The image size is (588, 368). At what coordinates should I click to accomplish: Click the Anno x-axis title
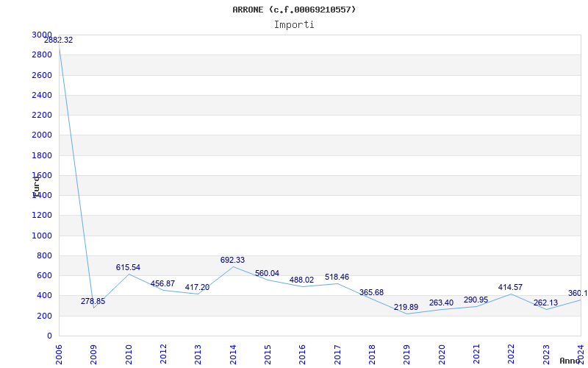(571, 361)
